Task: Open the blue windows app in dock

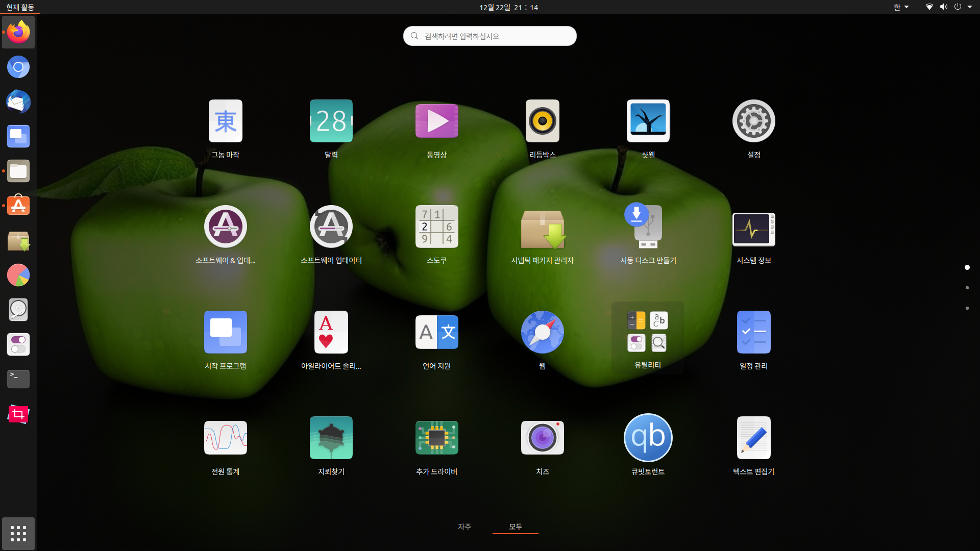Action: [x=18, y=136]
